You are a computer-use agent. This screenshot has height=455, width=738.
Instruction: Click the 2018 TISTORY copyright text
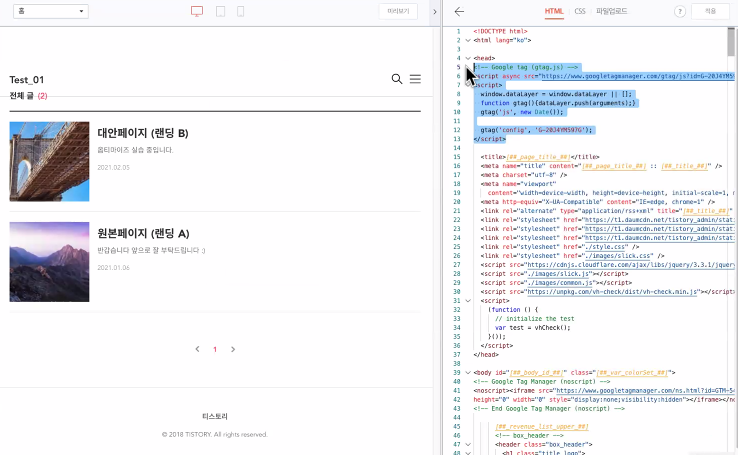point(215,434)
